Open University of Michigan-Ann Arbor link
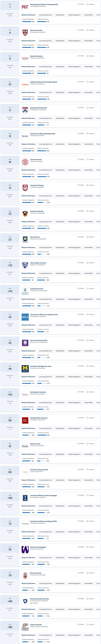Image resolution: width=101 pixels, height=644 pixels. (x=41, y=366)
